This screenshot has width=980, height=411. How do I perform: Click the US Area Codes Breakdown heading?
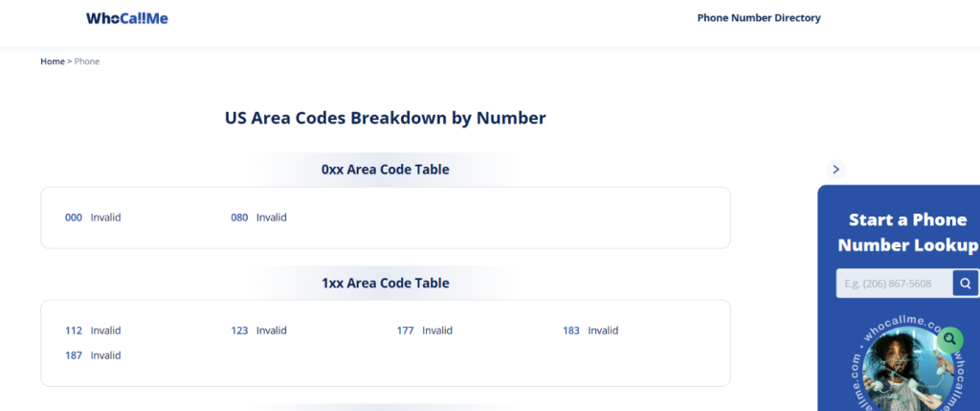386,118
